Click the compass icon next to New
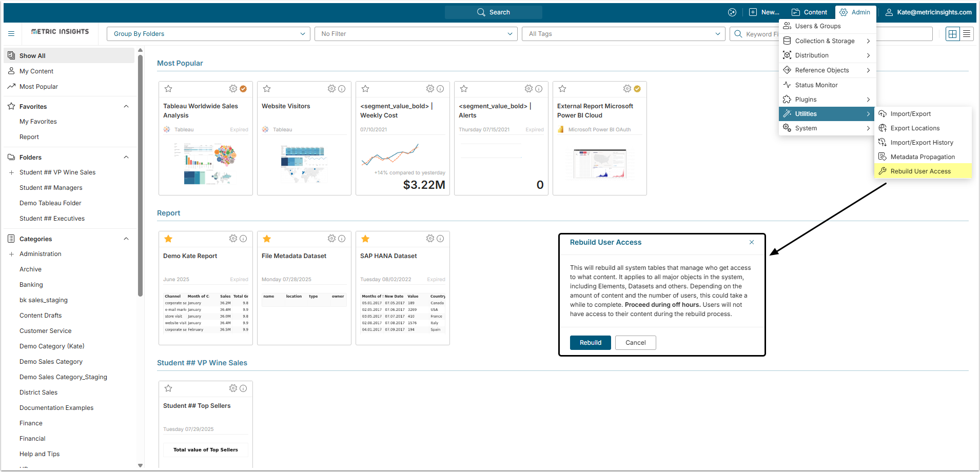This screenshot has height=472, width=980. [732, 12]
